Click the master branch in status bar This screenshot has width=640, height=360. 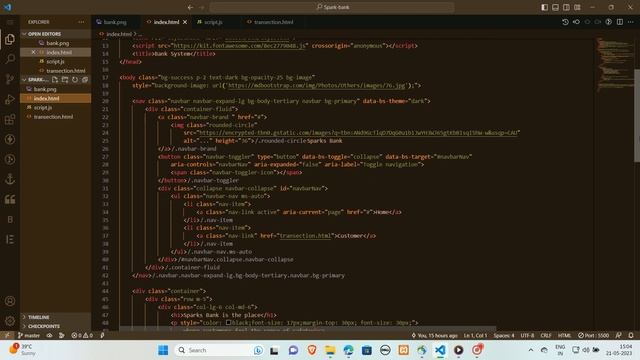[29, 335]
